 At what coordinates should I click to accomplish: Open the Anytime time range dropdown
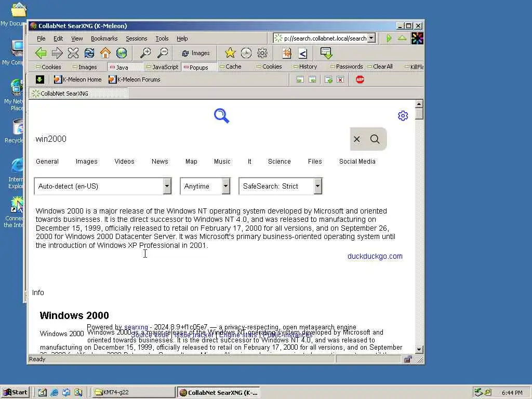click(205, 187)
